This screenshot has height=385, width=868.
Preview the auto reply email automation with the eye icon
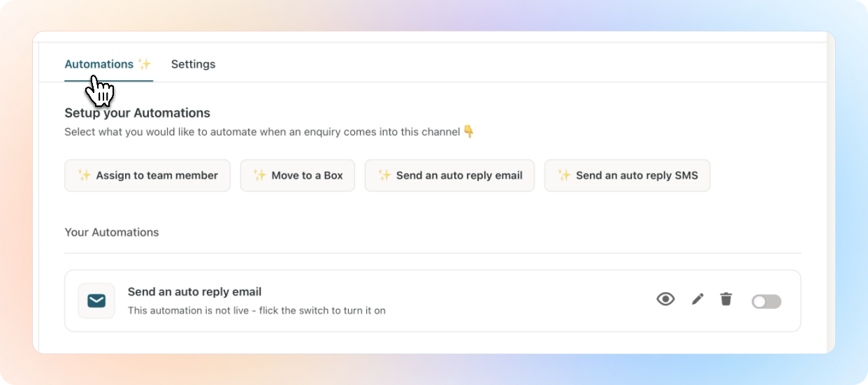coord(665,299)
